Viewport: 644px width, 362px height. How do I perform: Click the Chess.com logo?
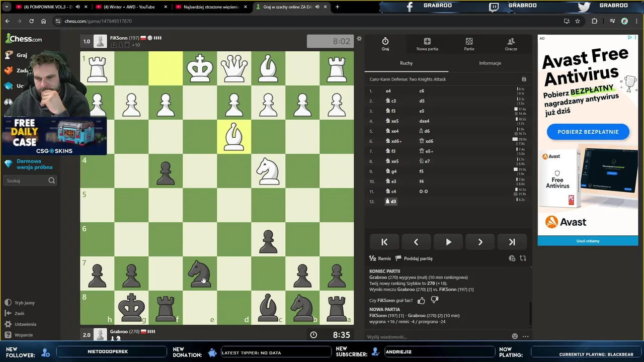(x=24, y=39)
